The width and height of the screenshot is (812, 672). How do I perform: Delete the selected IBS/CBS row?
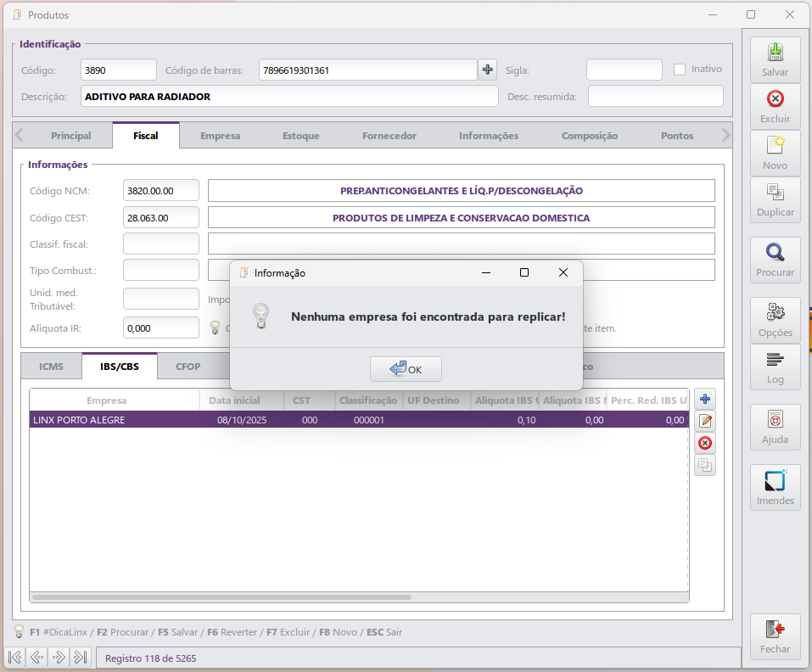coord(705,443)
